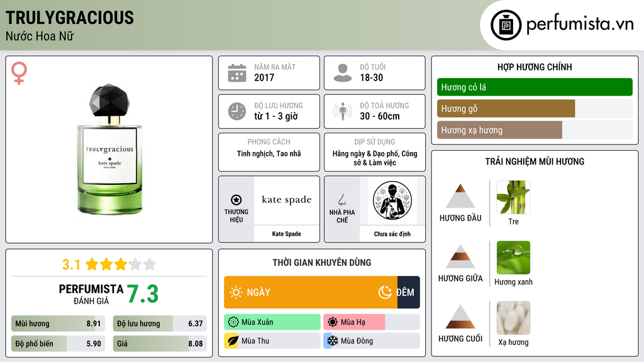Viewport: 644px width, 362px height.
Task: Click the star badge Thương hiệu icon
Action: (236, 200)
